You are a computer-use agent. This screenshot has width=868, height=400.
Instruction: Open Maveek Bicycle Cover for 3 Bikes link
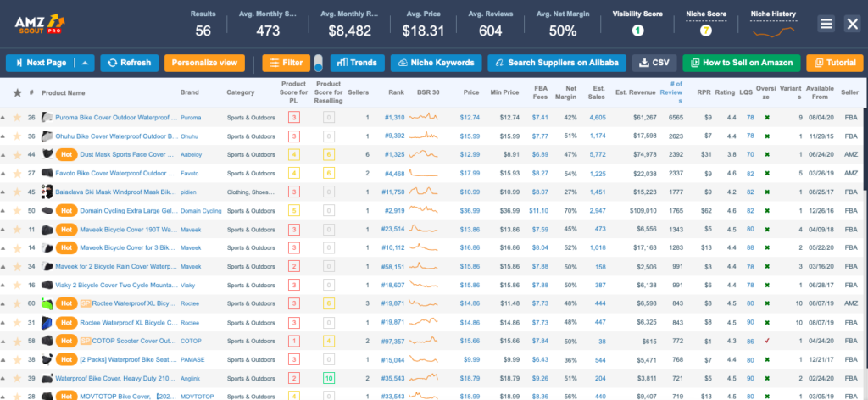point(129,247)
